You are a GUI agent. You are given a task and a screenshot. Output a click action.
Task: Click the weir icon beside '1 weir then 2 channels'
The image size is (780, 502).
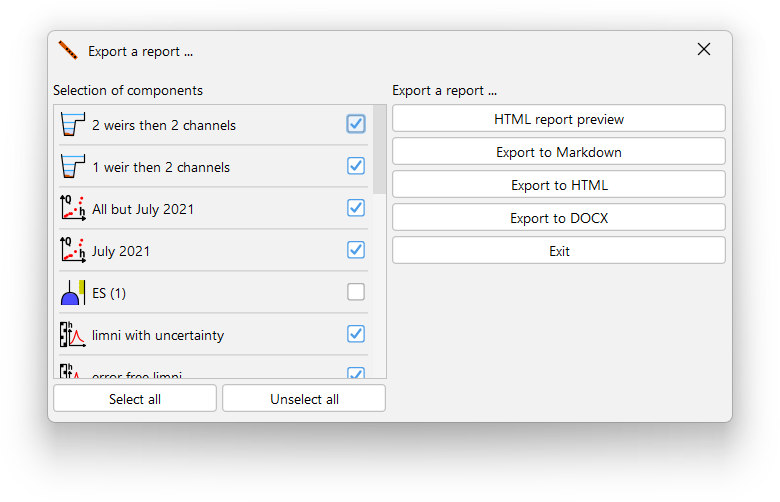point(72,167)
